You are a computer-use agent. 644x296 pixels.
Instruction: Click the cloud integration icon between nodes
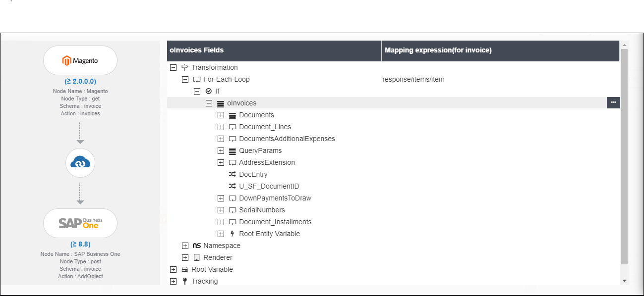80,163
